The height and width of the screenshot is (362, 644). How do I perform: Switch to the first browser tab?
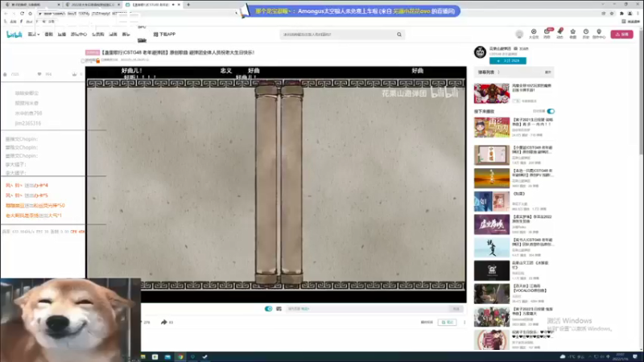click(33, 5)
